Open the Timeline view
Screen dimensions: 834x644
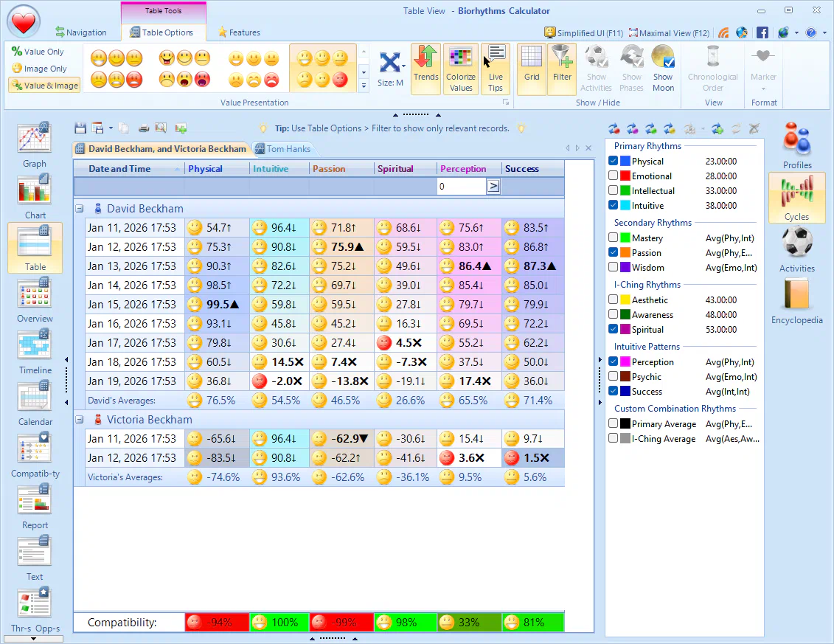(x=35, y=352)
